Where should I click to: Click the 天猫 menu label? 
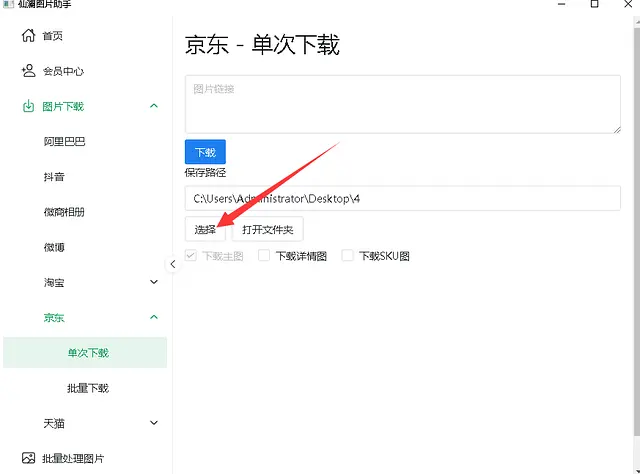pyautogui.click(x=54, y=423)
